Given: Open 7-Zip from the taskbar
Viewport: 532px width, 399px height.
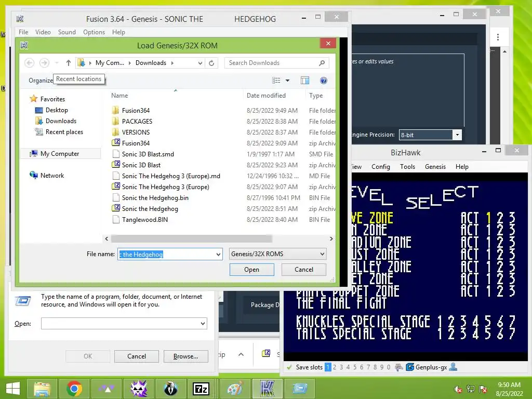Looking at the screenshot, I should click(201, 389).
